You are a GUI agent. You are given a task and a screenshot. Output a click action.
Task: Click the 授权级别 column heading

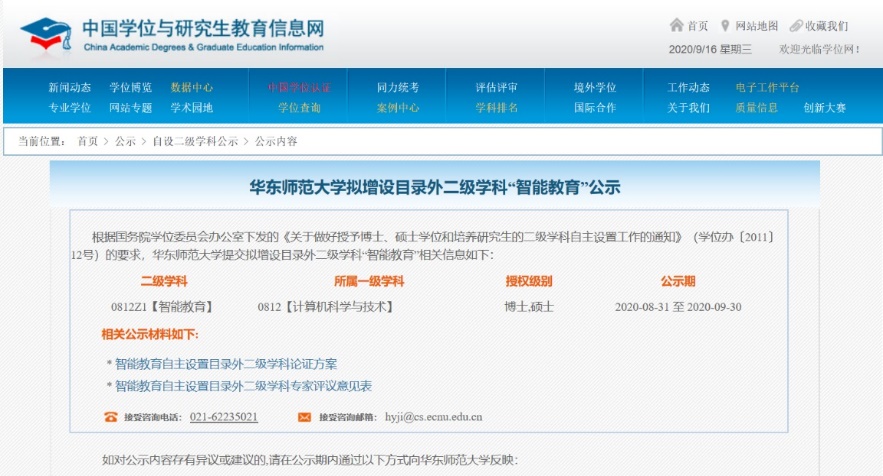(529, 281)
